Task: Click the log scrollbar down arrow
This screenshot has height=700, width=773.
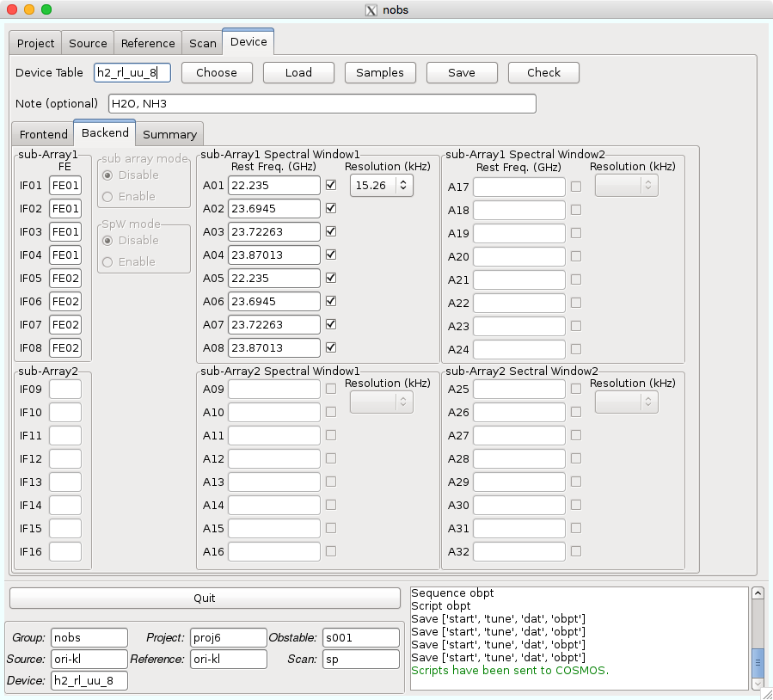Action: click(x=758, y=684)
